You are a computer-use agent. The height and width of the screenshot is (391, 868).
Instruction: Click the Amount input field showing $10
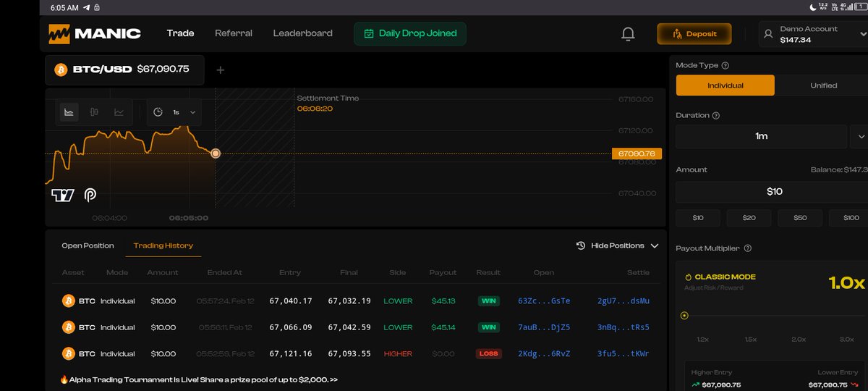point(772,192)
